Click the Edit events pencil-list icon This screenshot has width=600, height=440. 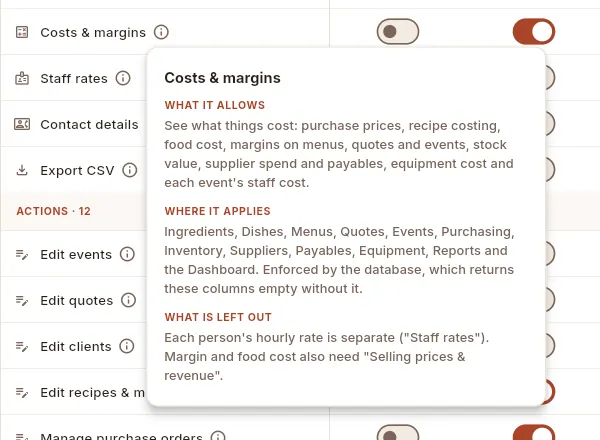click(x=22, y=254)
